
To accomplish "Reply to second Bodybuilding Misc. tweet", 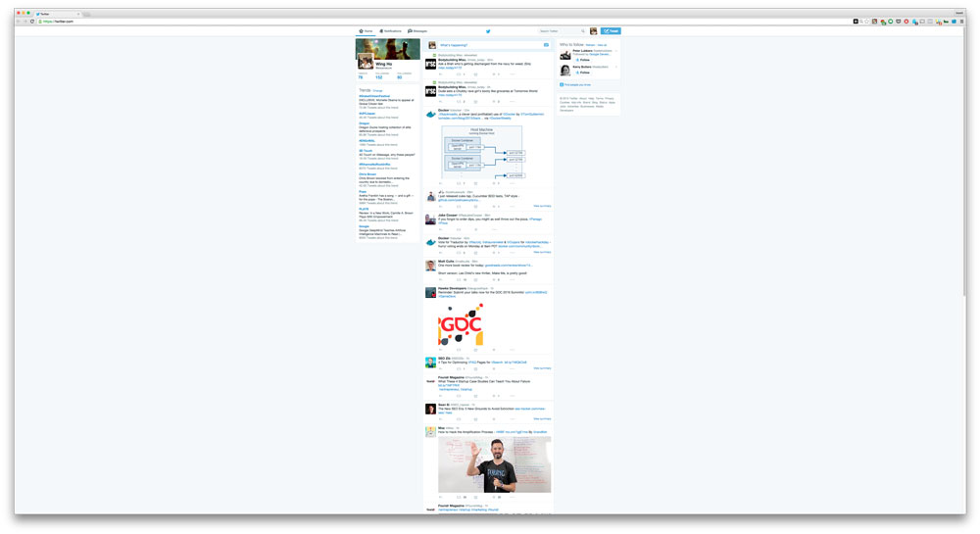I will coord(440,101).
